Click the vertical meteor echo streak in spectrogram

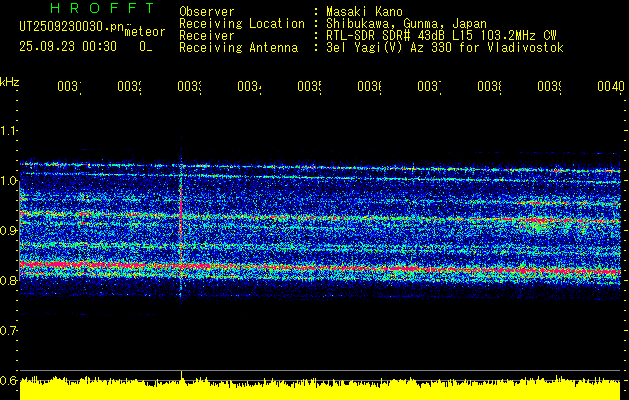[181, 219]
